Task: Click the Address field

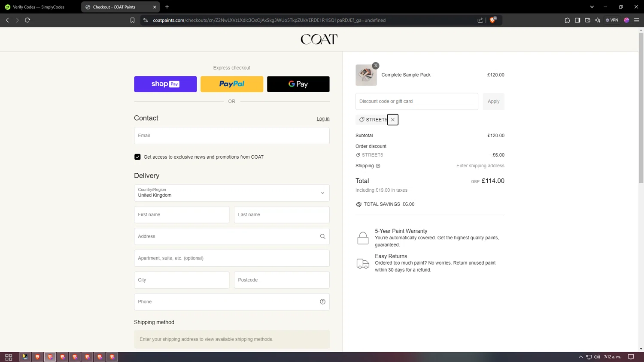Action: click(x=232, y=236)
